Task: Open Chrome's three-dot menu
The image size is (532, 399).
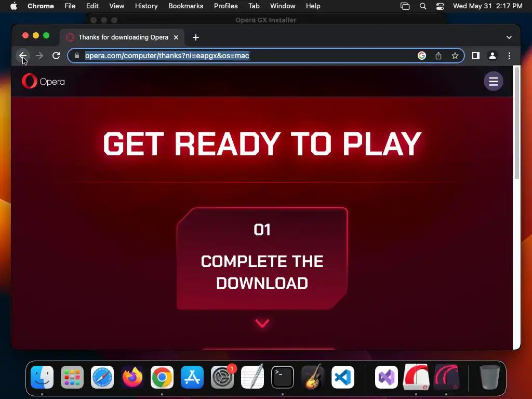Action: point(509,56)
